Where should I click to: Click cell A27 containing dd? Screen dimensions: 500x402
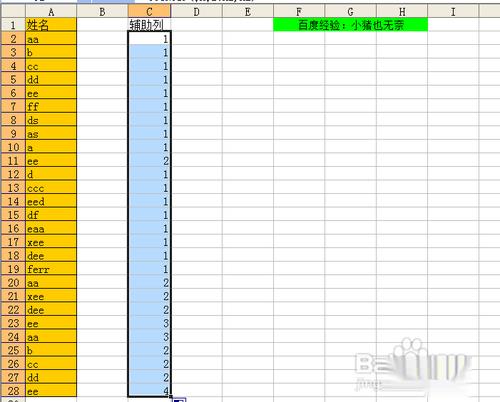point(51,378)
